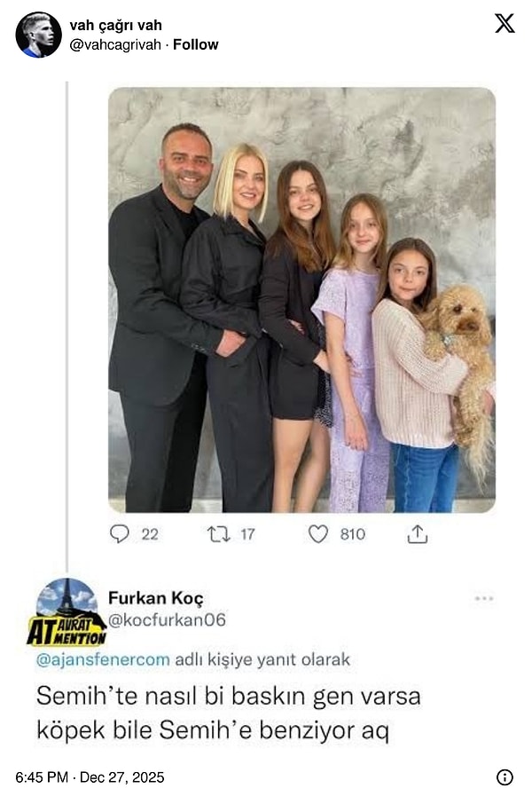Open the Furkan Koç display name

(x=156, y=598)
